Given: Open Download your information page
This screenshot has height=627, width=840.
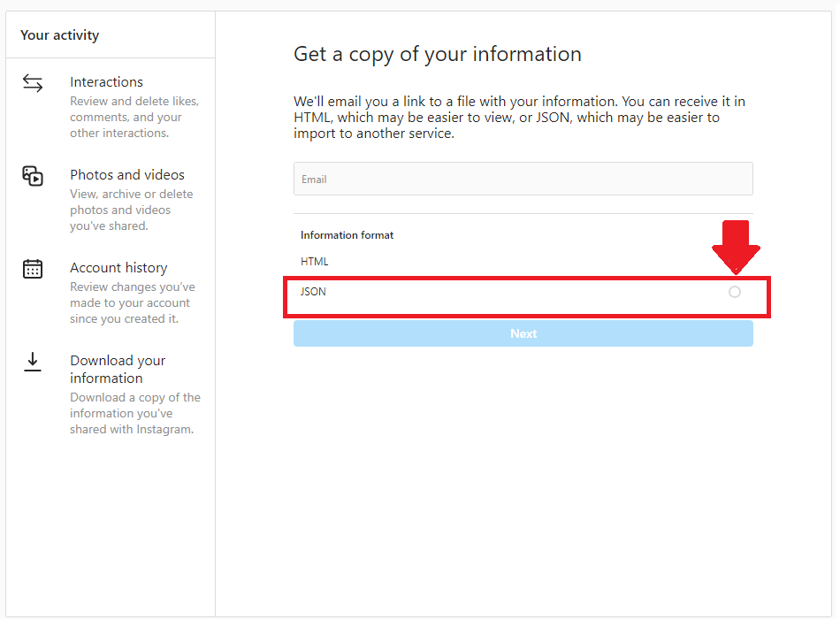Looking at the screenshot, I should [118, 371].
